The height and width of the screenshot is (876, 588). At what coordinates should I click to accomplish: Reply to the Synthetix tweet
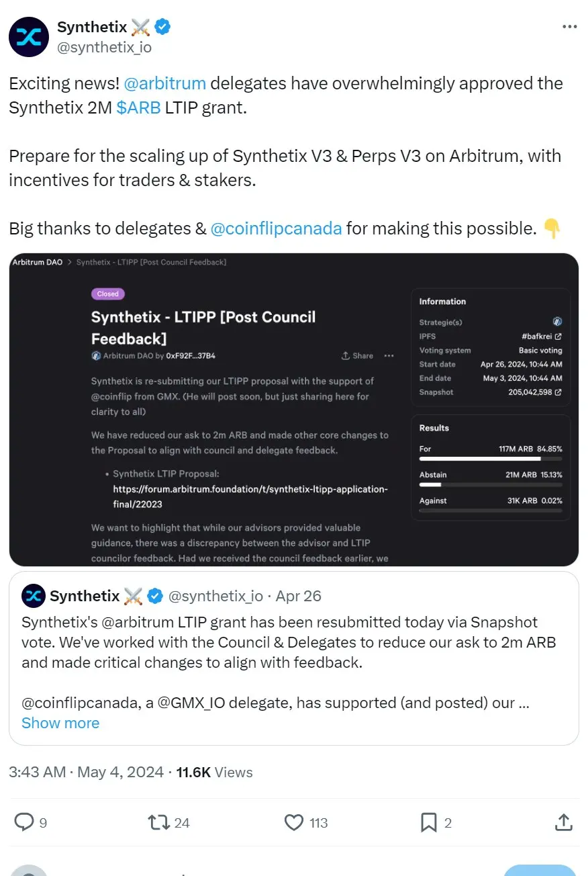[x=25, y=822]
